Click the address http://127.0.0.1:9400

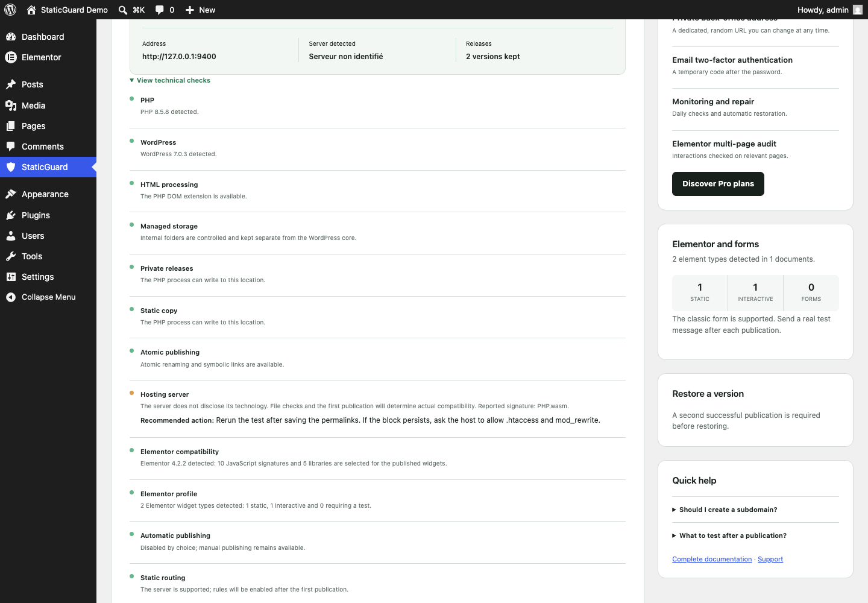(179, 57)
